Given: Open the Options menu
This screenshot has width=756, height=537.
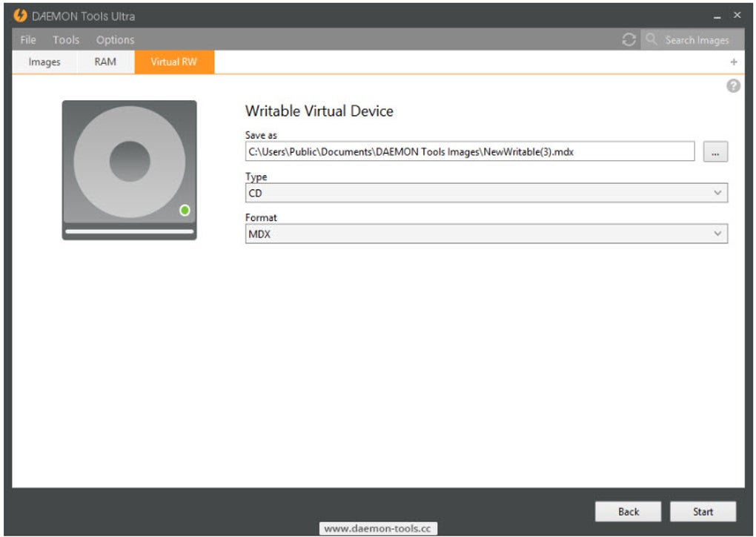Looking at the screenshot, I should [115, 39].
